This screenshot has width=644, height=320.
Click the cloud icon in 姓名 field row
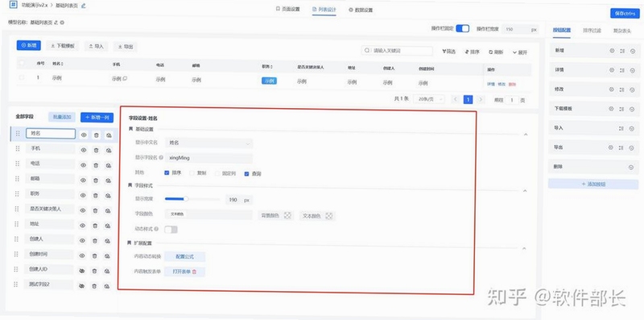[x=109, y=135]
